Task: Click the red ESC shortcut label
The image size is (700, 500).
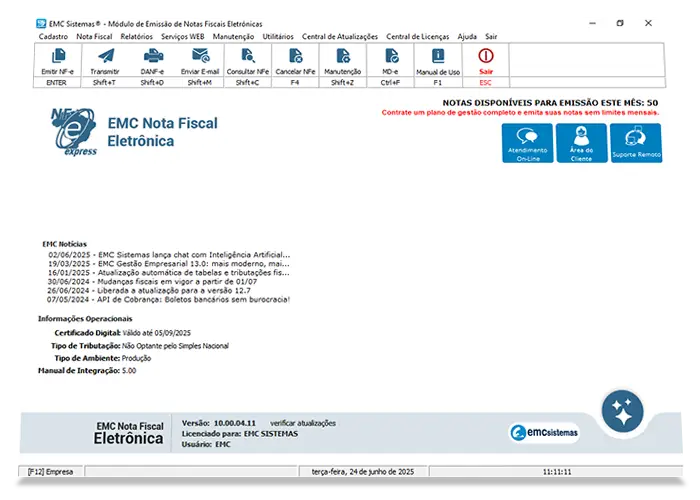Action: click(485, 83)
